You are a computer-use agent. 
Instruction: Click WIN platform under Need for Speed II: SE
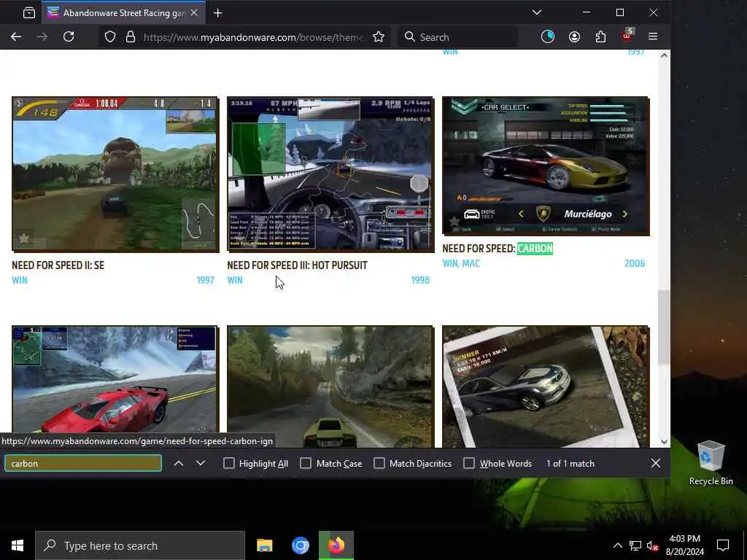point(20,280)
